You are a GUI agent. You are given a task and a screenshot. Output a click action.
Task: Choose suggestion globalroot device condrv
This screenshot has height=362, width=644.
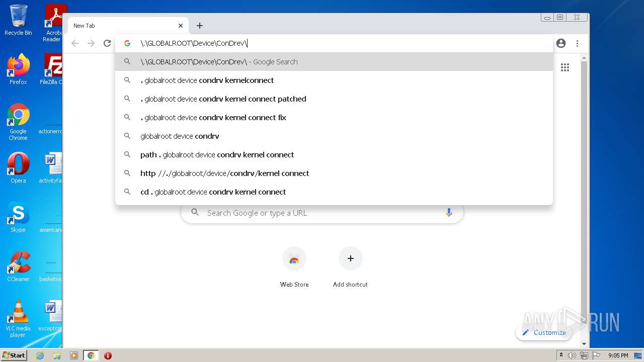[334, 136]
